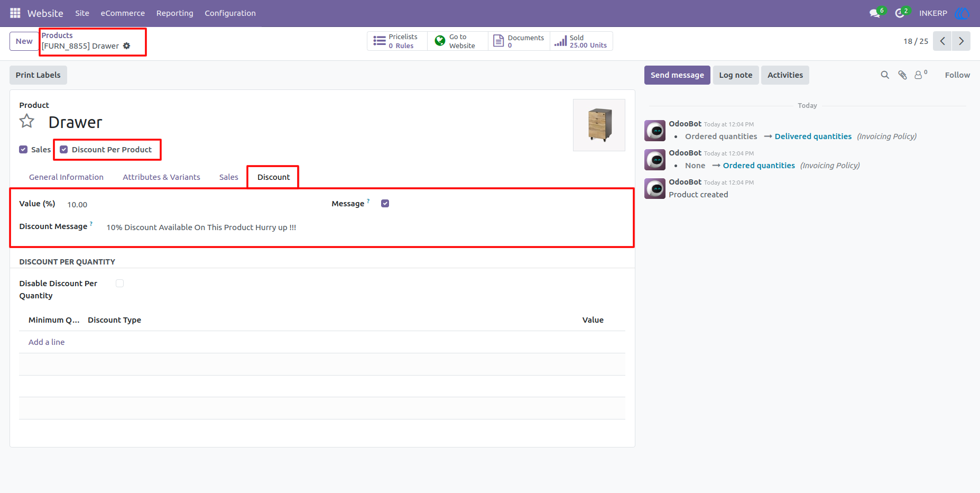
Task: Open attachments paperclip icon in chatter
Action: (902, 75)
